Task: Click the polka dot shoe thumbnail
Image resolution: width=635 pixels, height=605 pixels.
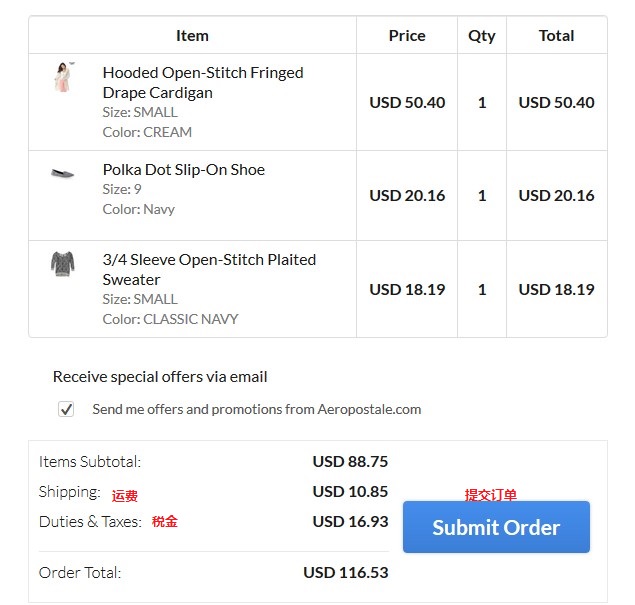Action: [x=62, y=173]
